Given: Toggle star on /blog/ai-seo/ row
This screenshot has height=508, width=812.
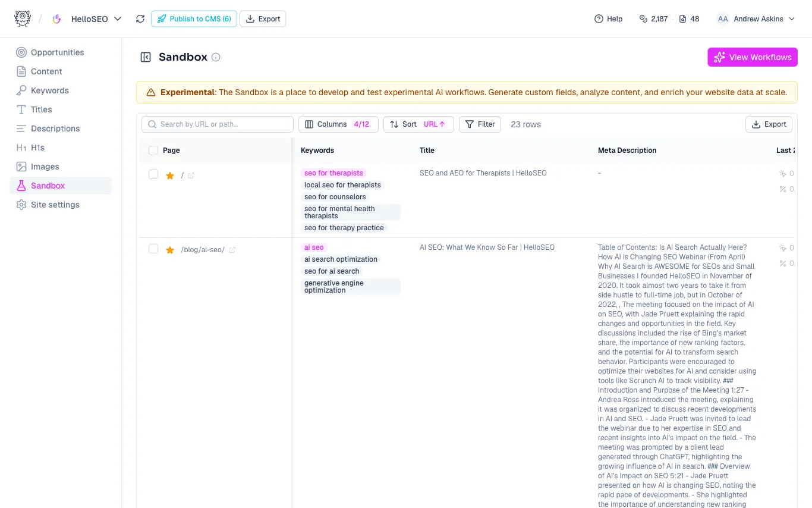Looking at the screenshot, I should [x=170, y=250].
